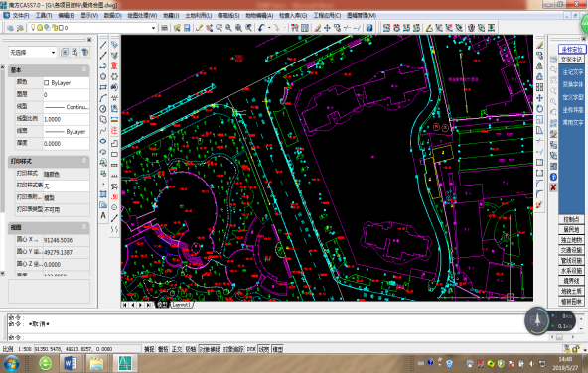Click the blue info icon in the right panel
The image size is (588, 373).
point(553,177)
